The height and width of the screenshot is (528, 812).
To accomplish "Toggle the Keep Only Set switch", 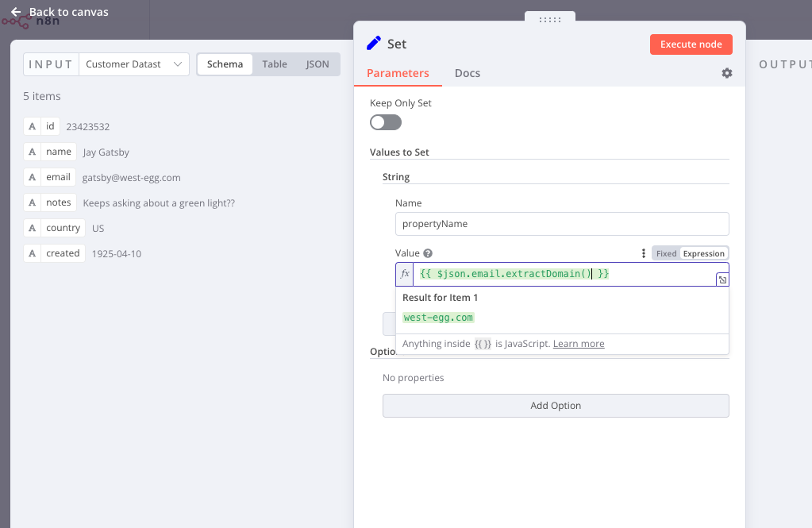I will point(386,122).
